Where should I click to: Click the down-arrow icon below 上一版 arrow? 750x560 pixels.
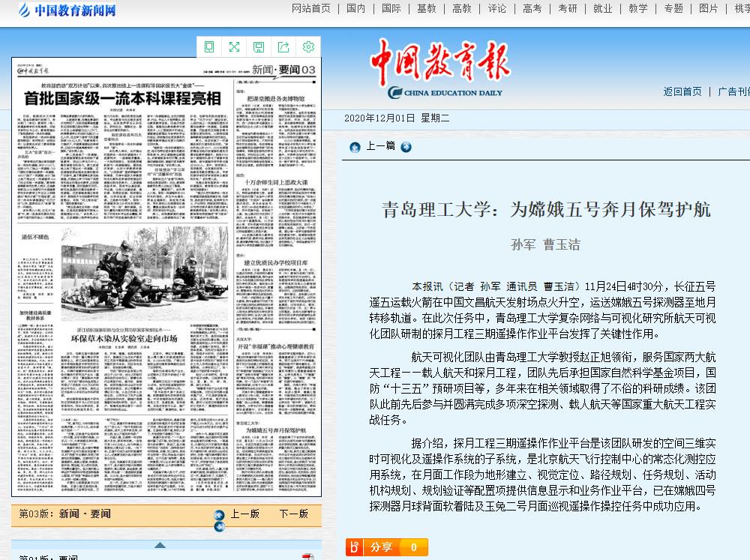219,526
